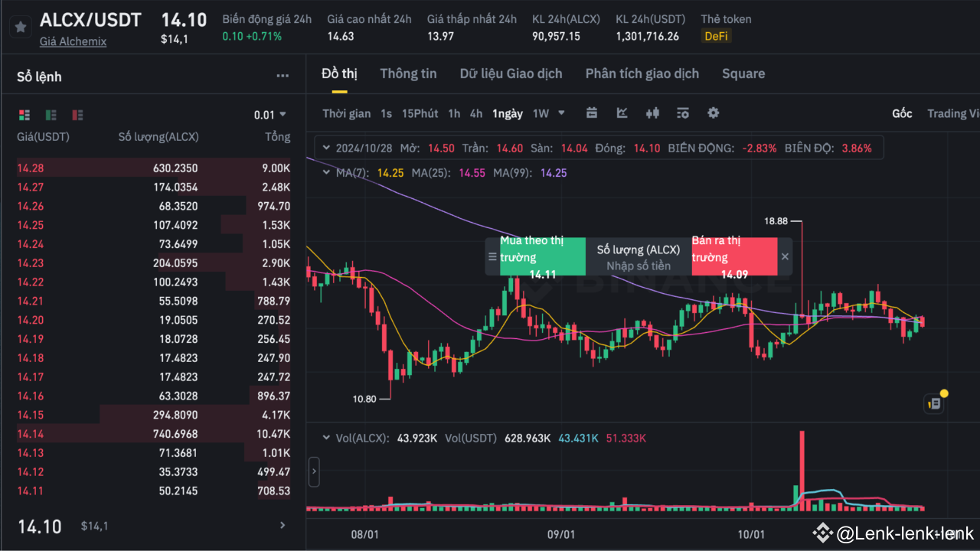This screenshot has width=980, height=551.
Task: Switch order book to sell orders only view
Action: [77, 114]
